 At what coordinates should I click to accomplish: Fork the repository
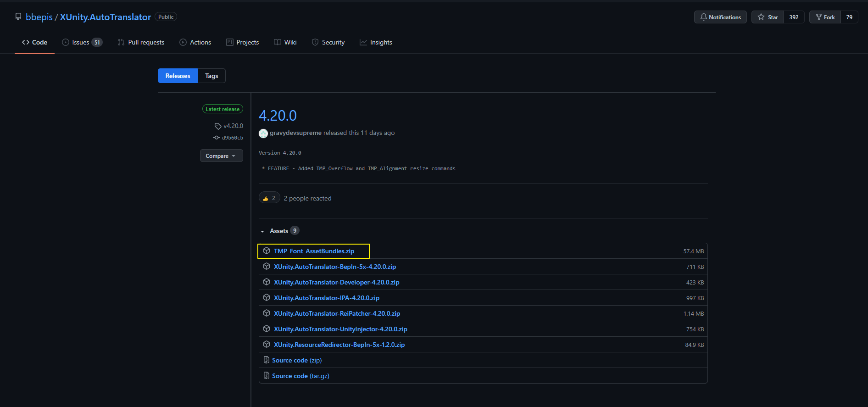pyautogui.click(x=825, y=17)
